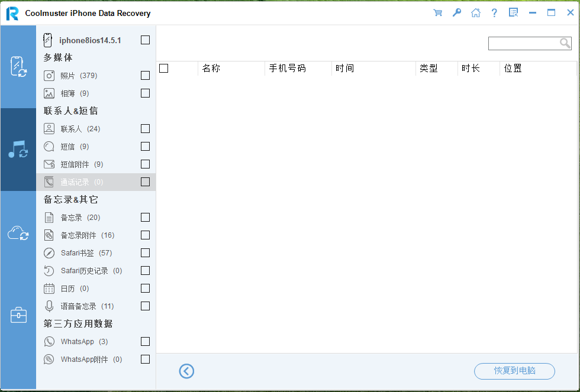Sort by the 时间 column header
Screen dimensions: 580x392
[373, 69]
